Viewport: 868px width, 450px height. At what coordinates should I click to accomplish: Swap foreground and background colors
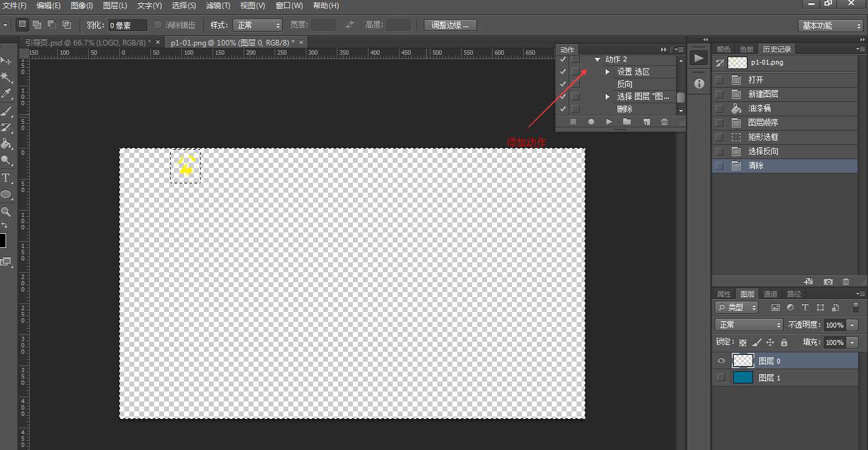point(5,226)
